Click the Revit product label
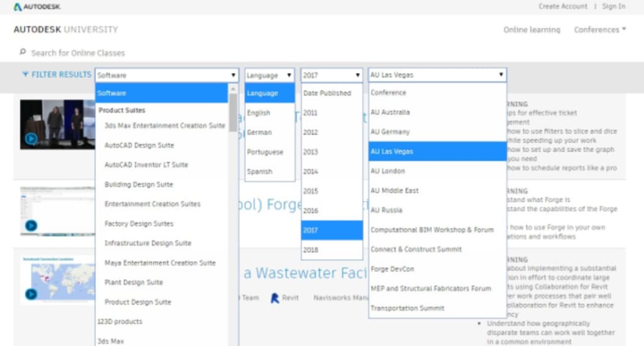 (290, 298)
